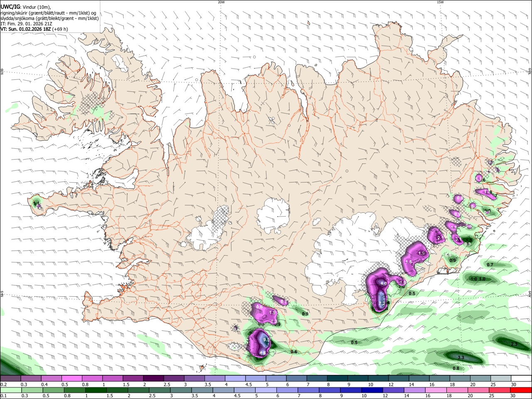
Task: Click the grey-blue 4 mm rain scale swatch
Action: (x=223, y=390)
